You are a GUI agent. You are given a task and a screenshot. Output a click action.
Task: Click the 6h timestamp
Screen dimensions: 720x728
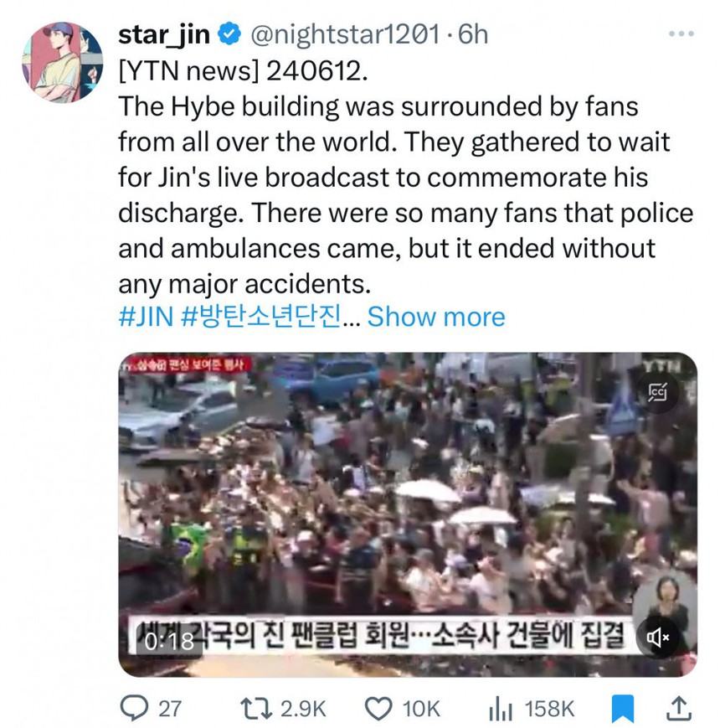[x=473, y=34]
